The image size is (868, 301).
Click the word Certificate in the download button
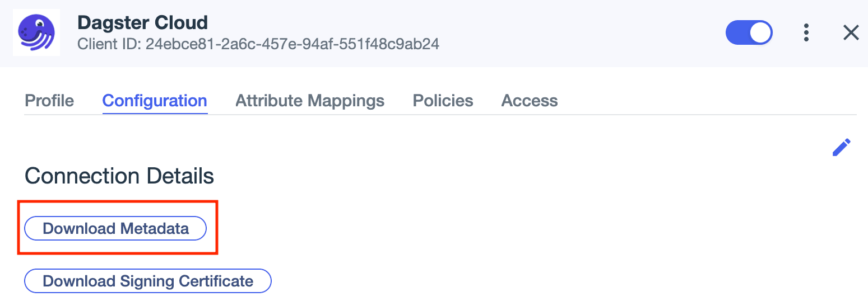[x=216, y=281]
